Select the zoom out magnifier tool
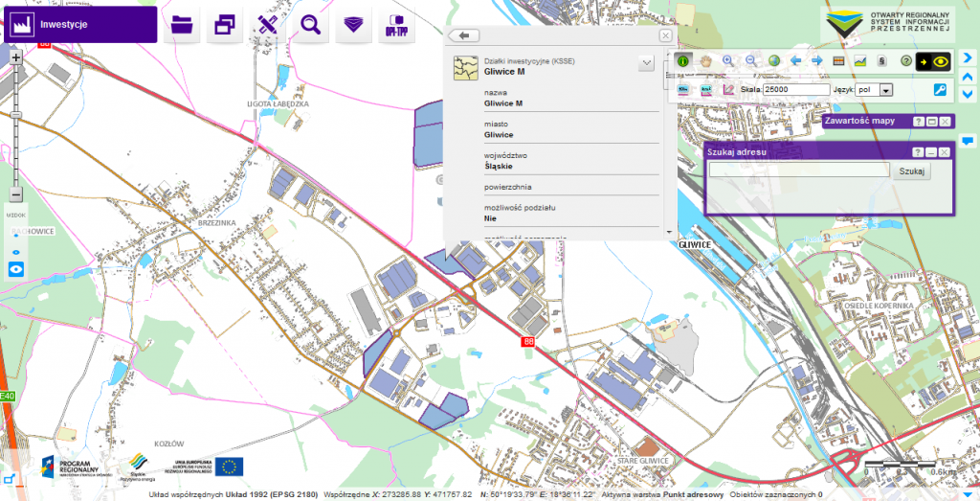This screenshot has width=980, height=501. click(x=750, y=61)
